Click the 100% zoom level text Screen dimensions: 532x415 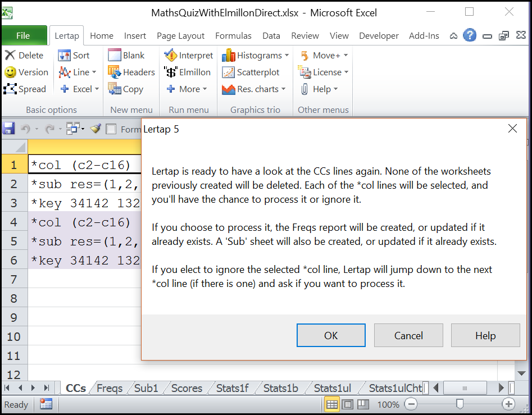388,404
